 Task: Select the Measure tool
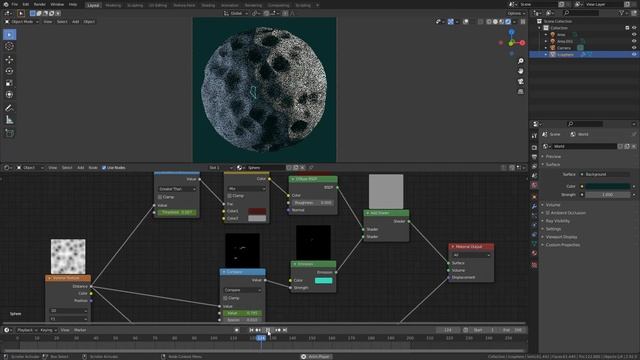9,120
